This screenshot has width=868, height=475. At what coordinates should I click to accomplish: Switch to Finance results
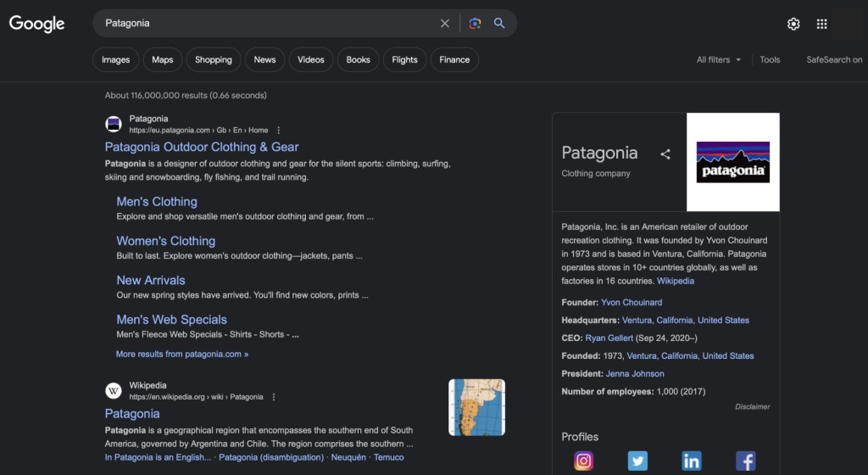pyautogui.click(x=454, y=59)
